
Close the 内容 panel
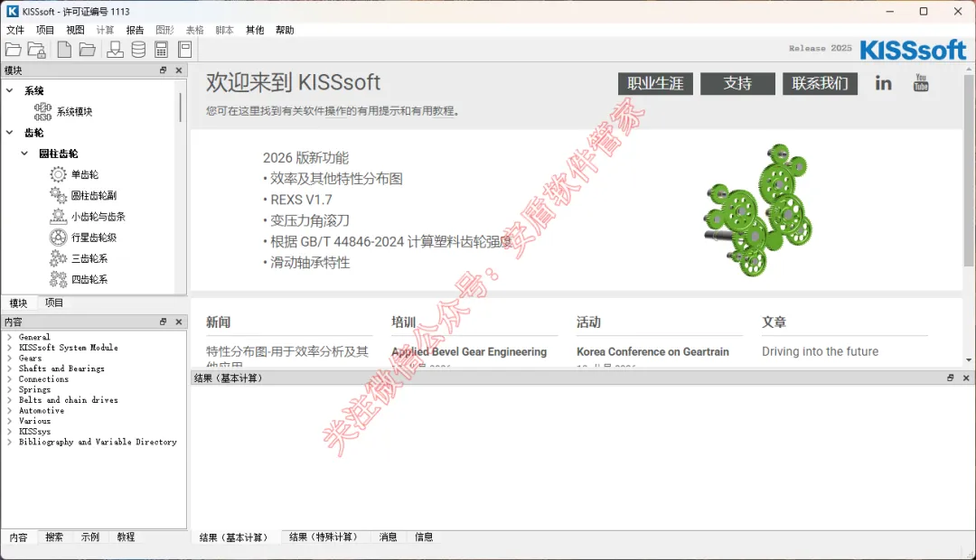point(179,322)
